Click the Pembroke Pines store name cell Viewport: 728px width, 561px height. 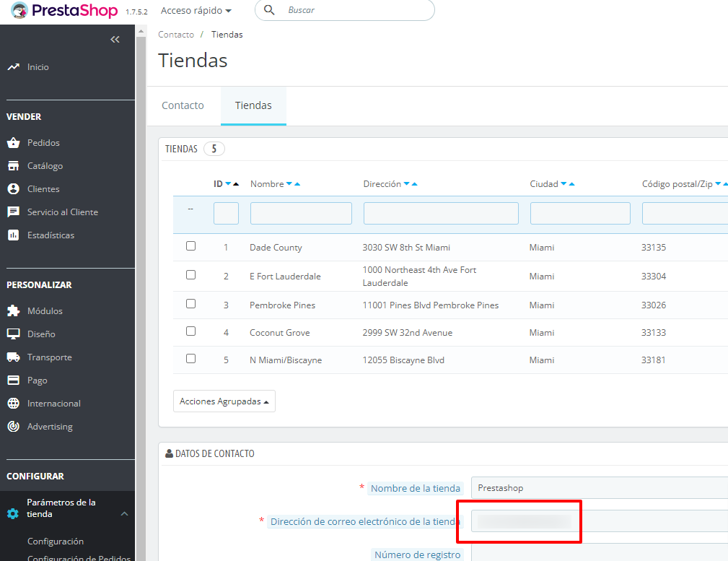pyautogui.click(x=282, y=305)
